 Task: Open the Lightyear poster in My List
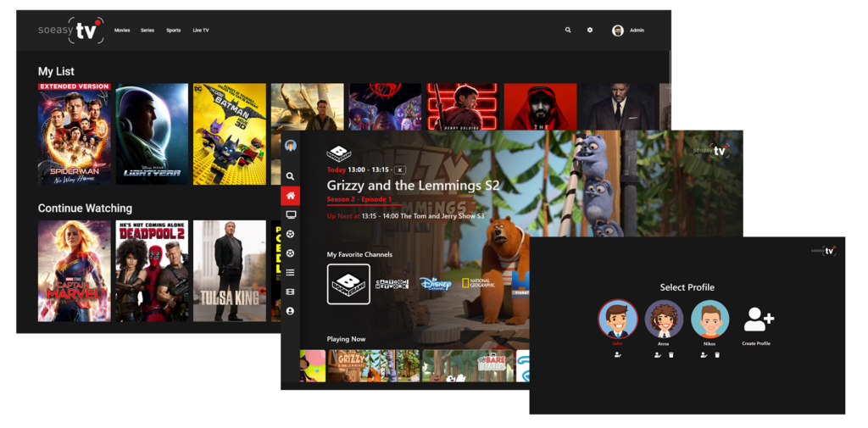(152, 134)
